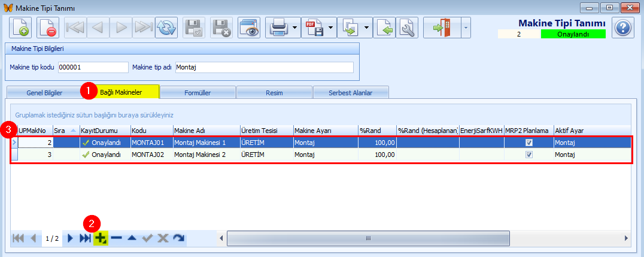This screenshot has width=644, height=257.
Task: Refresh the record with the blue arrows icon
Action: (166, 28)
